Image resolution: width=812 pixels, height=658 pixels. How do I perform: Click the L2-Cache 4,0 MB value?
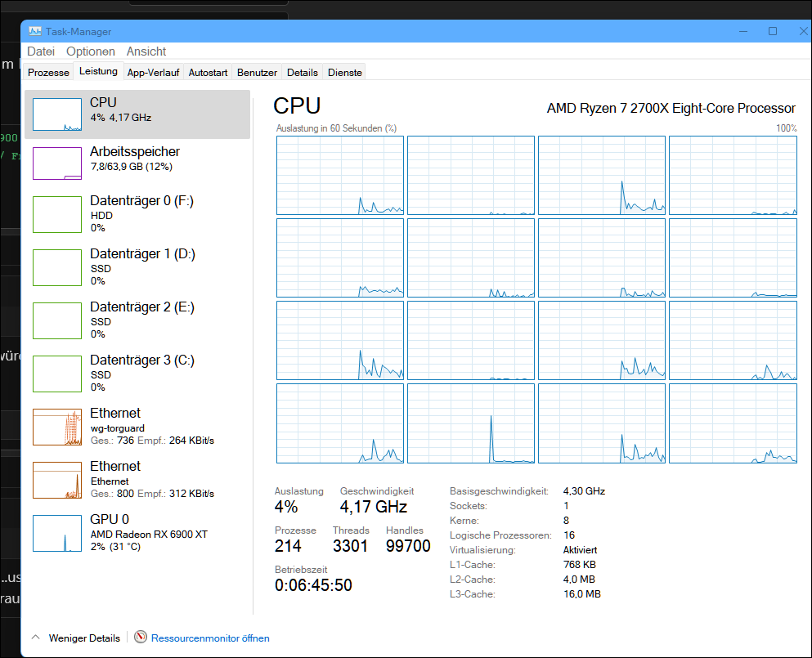tap(579, 580)
